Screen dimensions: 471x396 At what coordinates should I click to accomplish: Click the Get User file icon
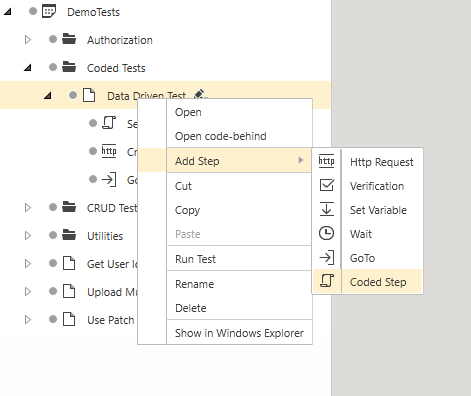pos(69,263)
